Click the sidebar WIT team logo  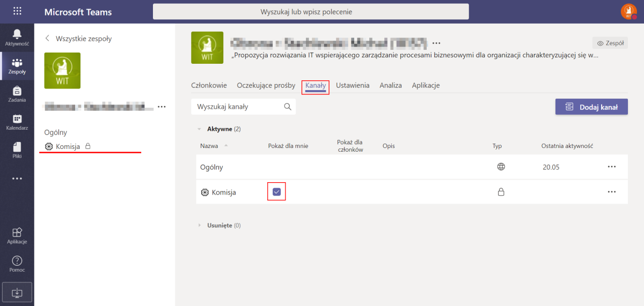point(62,71)
